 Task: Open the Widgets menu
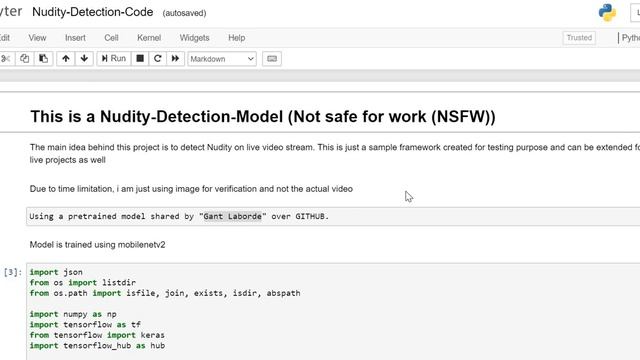pyautogui.click(x=194, y=38)
